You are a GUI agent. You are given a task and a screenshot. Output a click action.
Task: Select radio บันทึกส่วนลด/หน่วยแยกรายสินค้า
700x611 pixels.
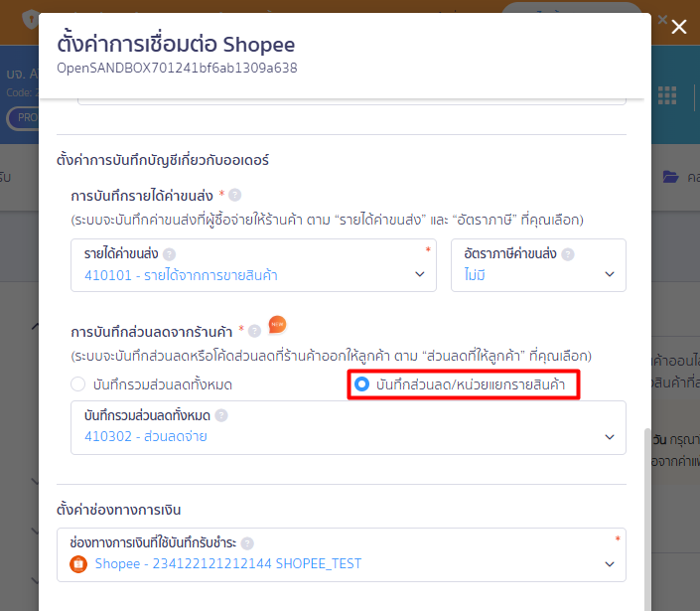361,384
